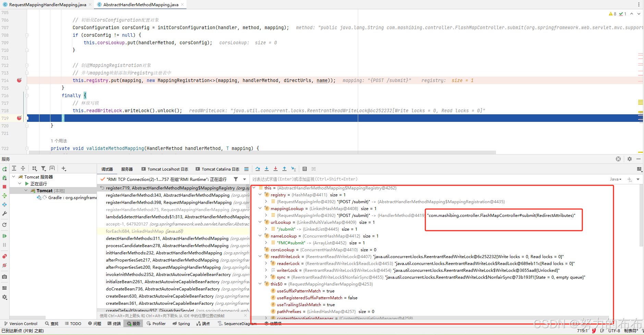Screen dimensions: 644x335
Task: Click the blue artifacts diamond icon
Action: coord(4,205)
